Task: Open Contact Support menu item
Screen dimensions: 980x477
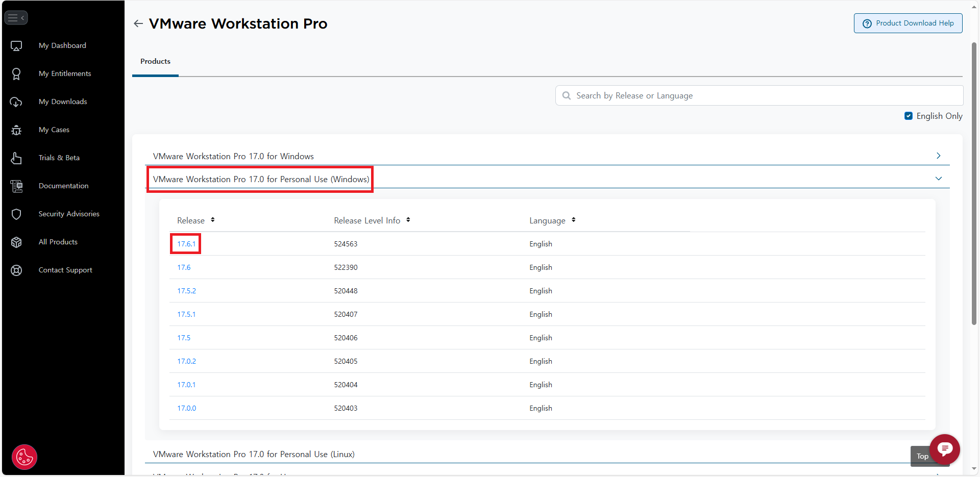Action: 65,270
